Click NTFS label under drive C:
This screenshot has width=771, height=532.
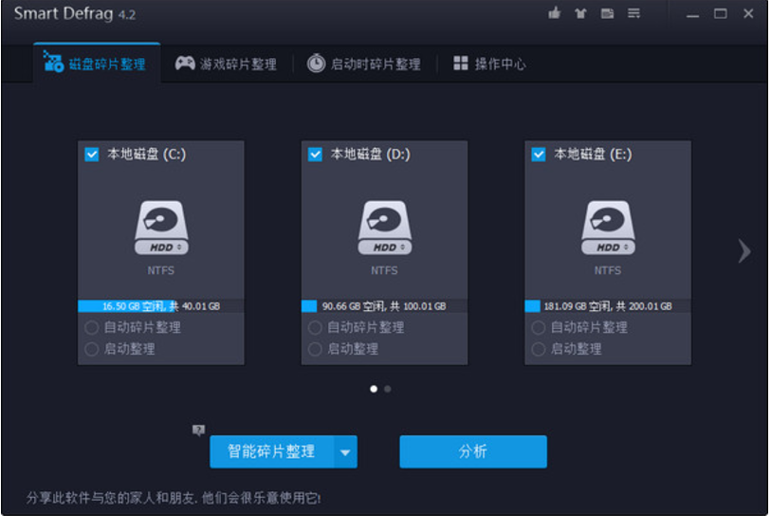tap(161, 270)
